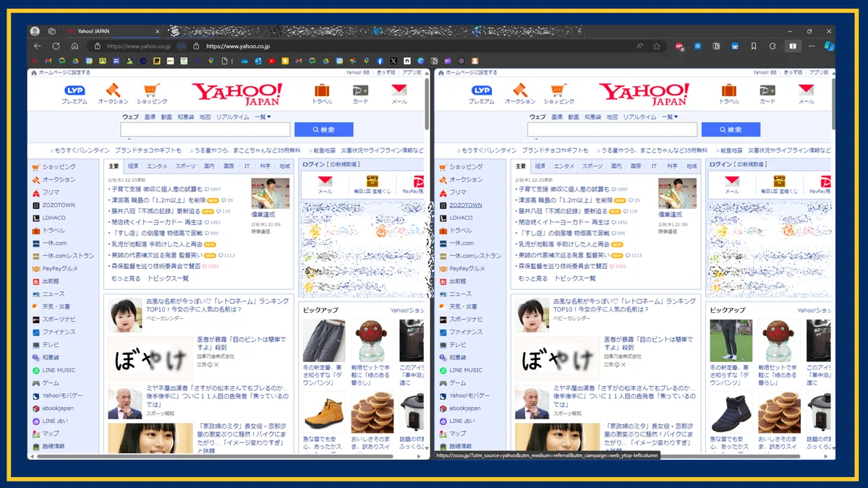Screen dimensions: 868x488
Task: Open LOHACO in left pane sidebar
Action: 54,218
